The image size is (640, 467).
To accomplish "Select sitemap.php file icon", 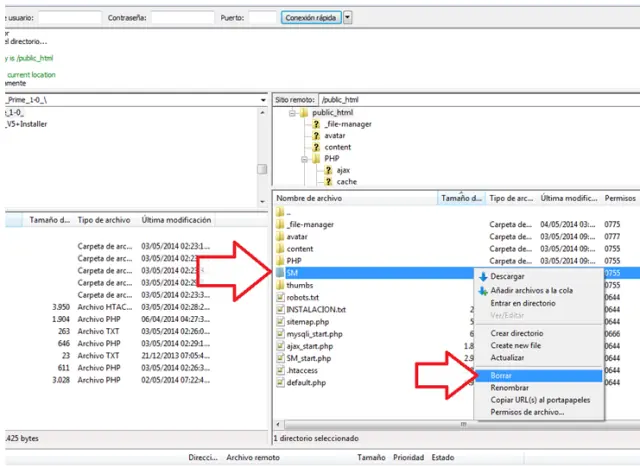I will pos(280,322).
